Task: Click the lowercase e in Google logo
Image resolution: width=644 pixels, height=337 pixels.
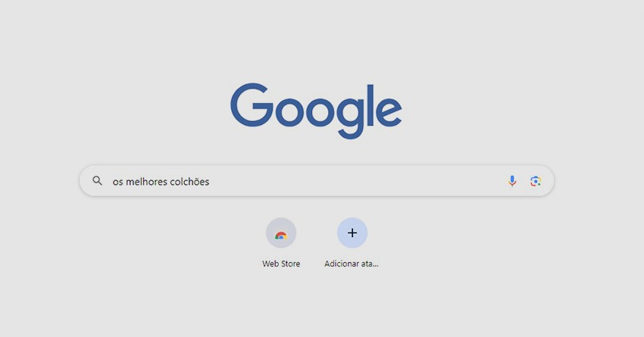Action: [x=389, y=111]
